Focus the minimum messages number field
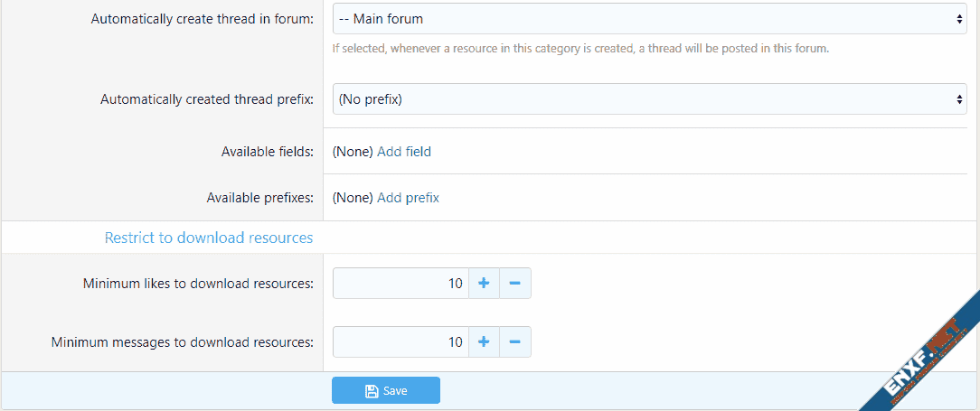Image resolution: width=980 pixels, height=411 pixels. coord(400,342)
